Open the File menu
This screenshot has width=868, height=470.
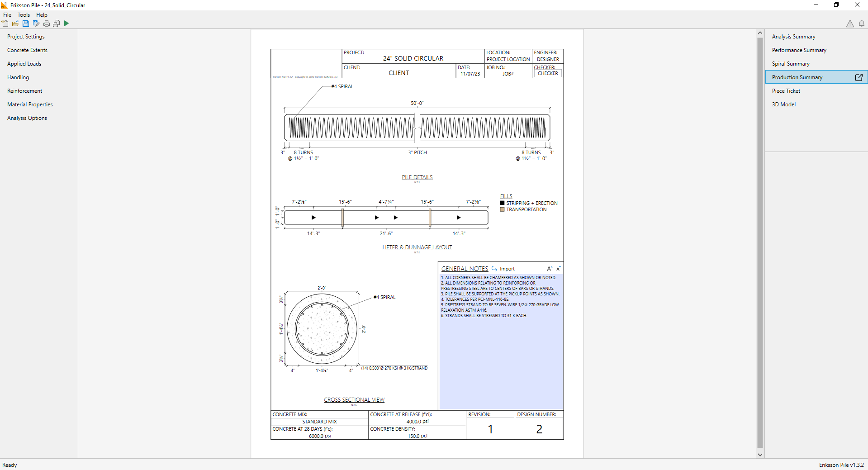click(7, 15)
